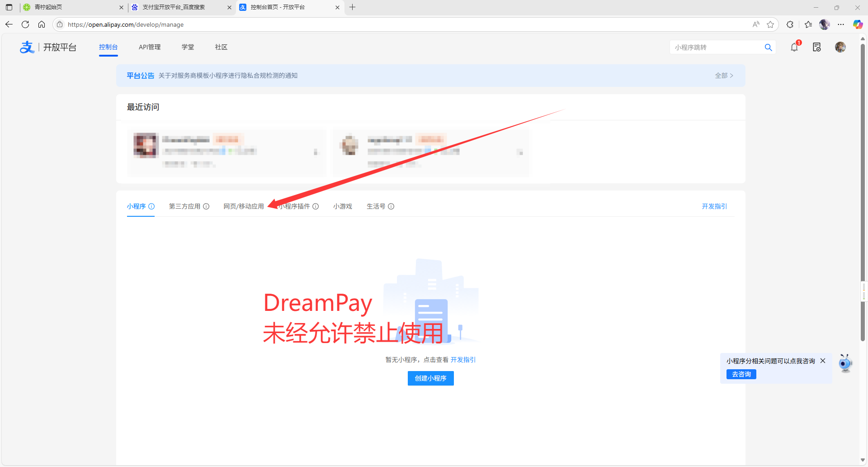This screenshot has width=868, height=467.
Task: Add this page to favorites with the star
Action: 770,24
